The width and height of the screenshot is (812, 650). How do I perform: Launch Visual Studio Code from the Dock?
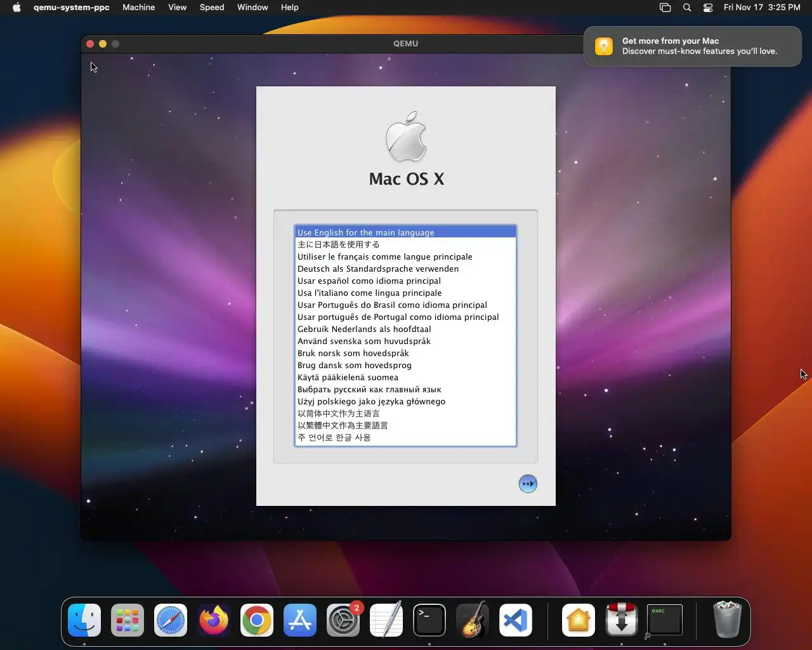[x=515, y=620]
